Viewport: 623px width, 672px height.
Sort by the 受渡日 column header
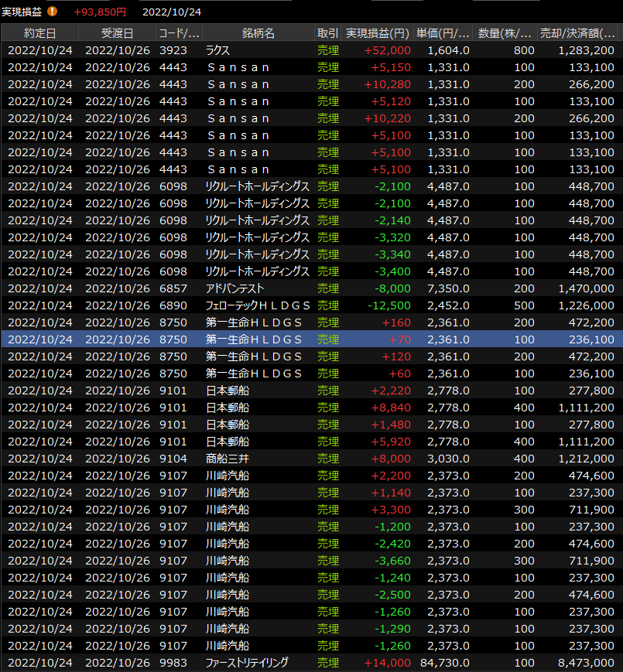117,33
